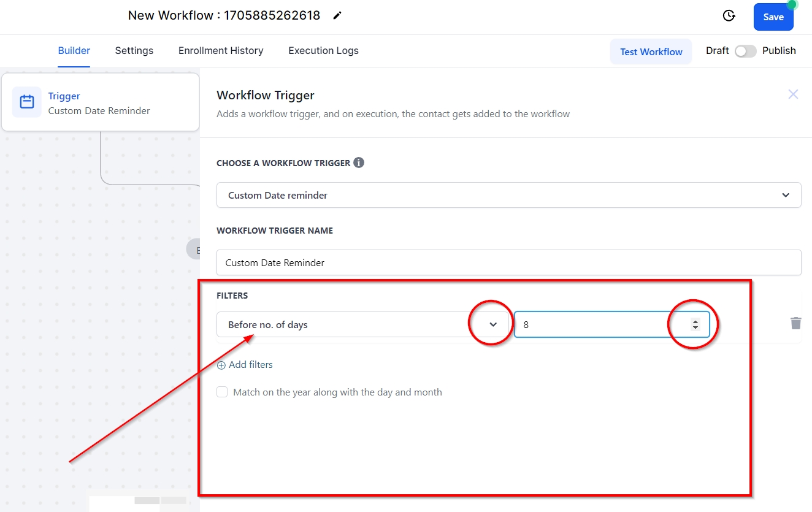Go to the Execution Logs tab

[x=323, y=51]
